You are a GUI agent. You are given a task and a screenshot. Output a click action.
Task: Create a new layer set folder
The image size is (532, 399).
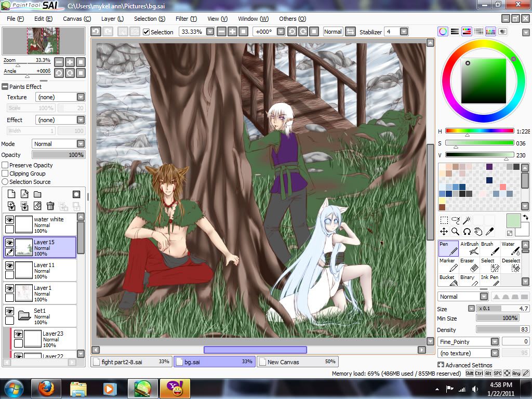click(37, 194)
